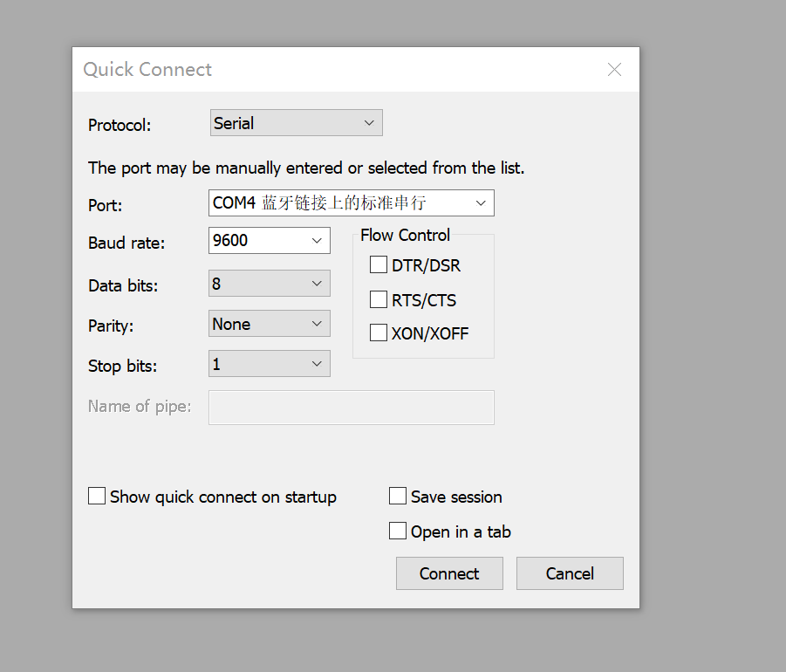The image size is (786, 672).
Task: Close the Quick Connect dialog
Action: pyautogui.click(x=614, y=70)
